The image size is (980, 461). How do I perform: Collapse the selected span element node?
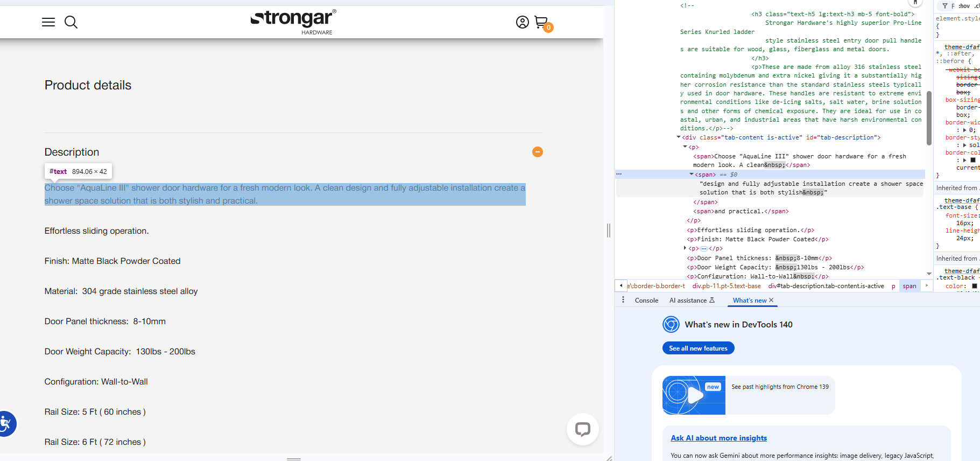pyautogui.click(x=692, y=174)
